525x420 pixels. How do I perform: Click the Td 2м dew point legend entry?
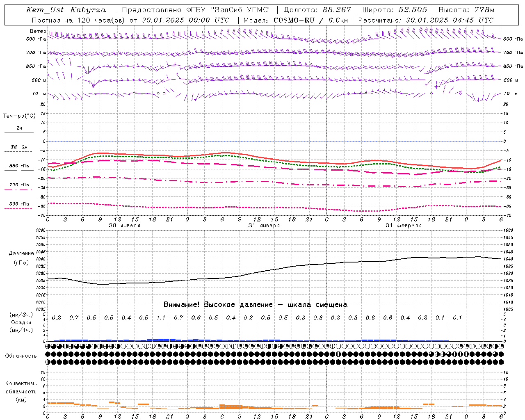[19, 147]
